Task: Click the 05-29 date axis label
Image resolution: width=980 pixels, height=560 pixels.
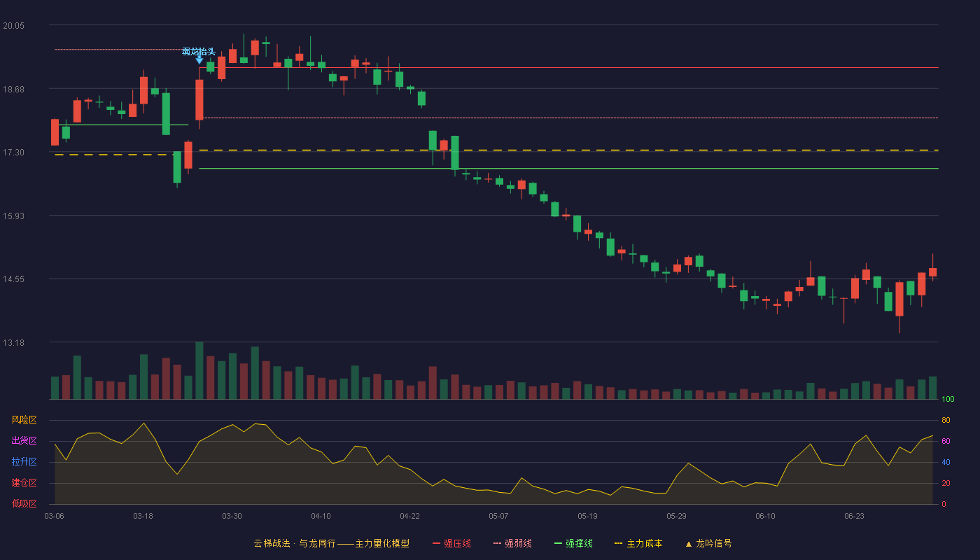Action: 676,516
